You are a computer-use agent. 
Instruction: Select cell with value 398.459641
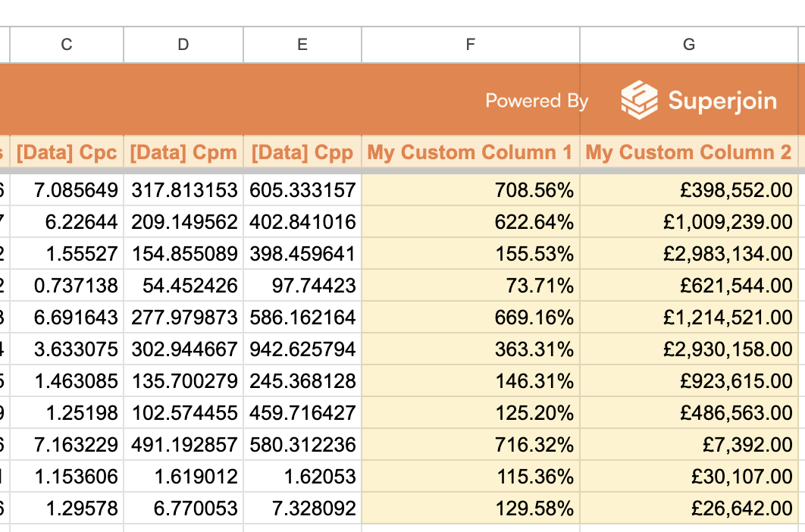(302, 254)
